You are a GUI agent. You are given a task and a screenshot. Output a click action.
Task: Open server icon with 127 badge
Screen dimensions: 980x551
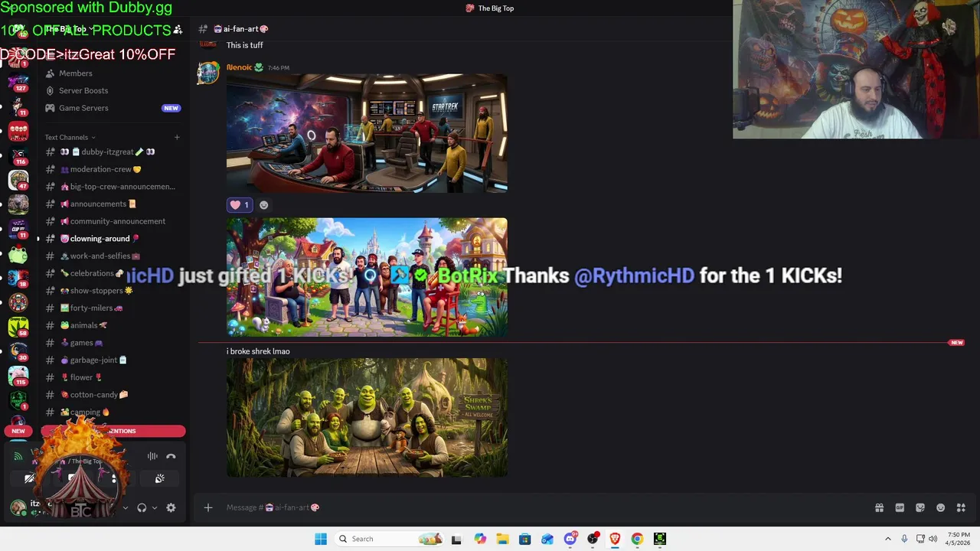click(18, 80)
